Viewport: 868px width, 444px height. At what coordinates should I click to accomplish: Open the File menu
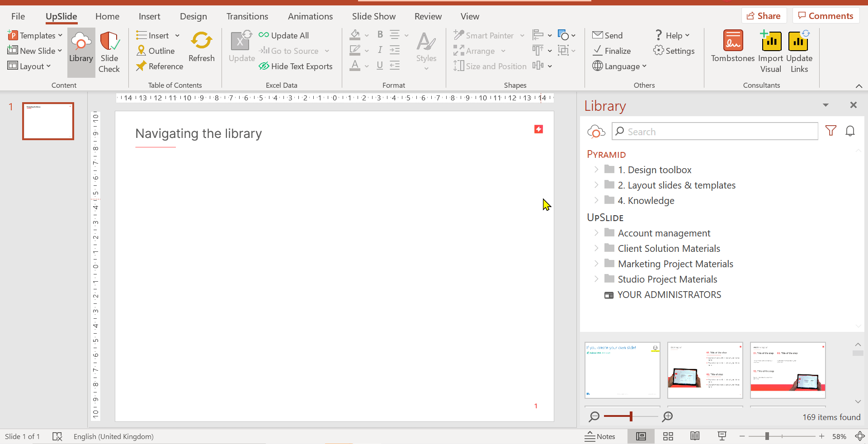tap(18, 16)
